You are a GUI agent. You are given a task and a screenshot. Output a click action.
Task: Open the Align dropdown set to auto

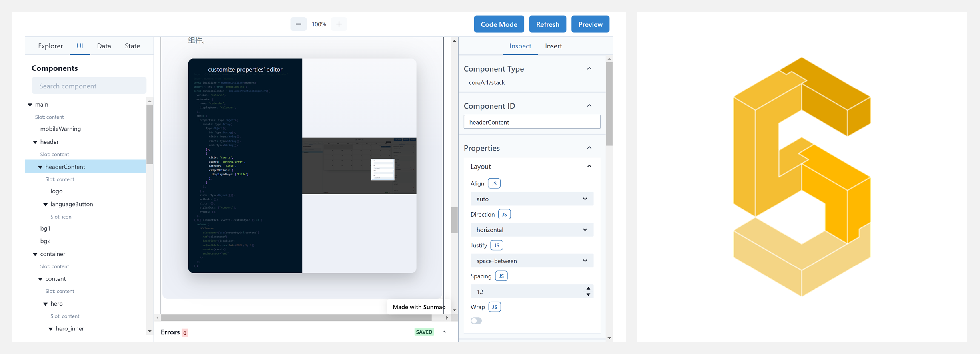(532, 199)
